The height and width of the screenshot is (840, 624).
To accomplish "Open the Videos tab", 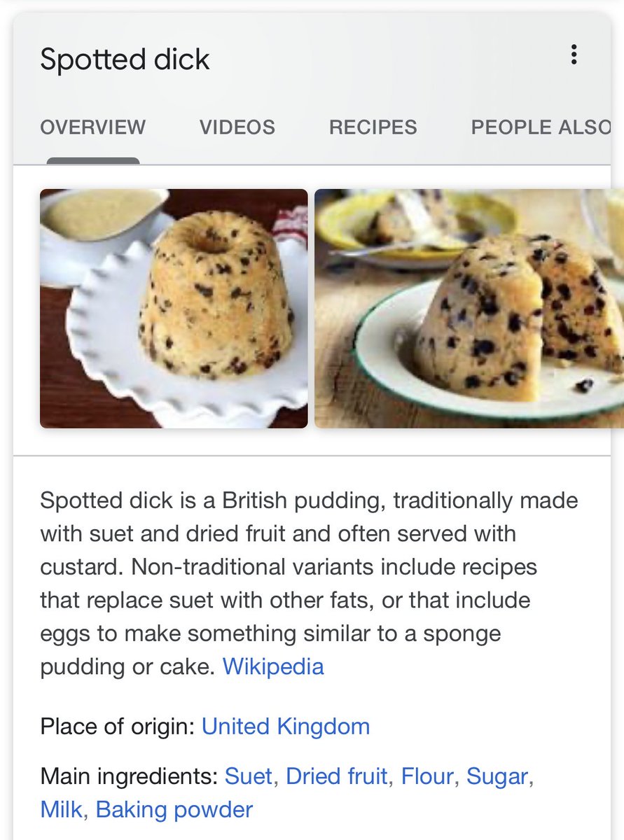I will [237, 127].
